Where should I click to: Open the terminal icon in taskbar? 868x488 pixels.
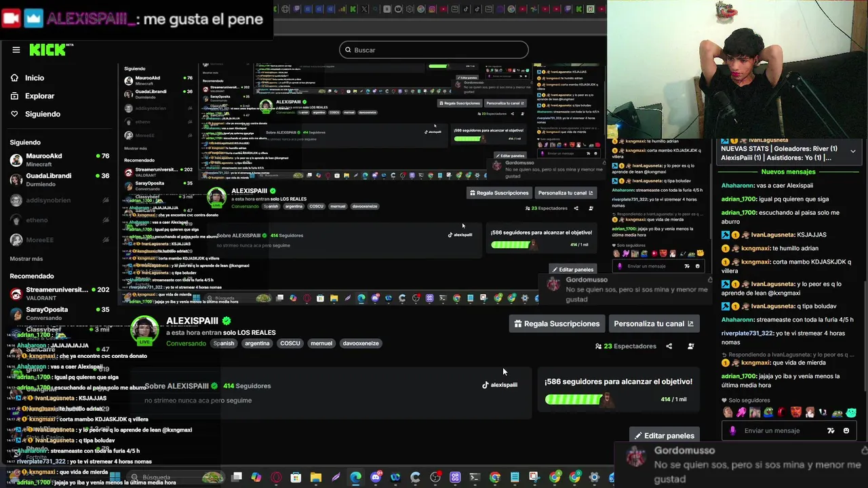(x=475, y=477)
